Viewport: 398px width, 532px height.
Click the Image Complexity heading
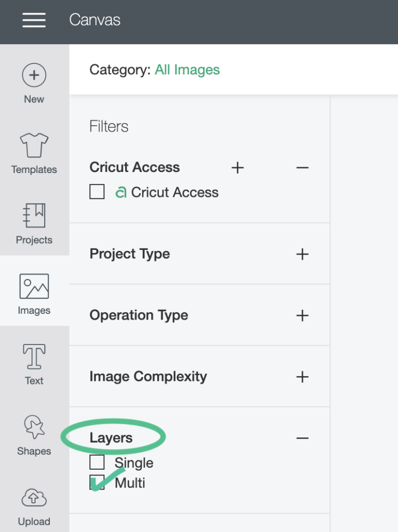click(148, 377)
